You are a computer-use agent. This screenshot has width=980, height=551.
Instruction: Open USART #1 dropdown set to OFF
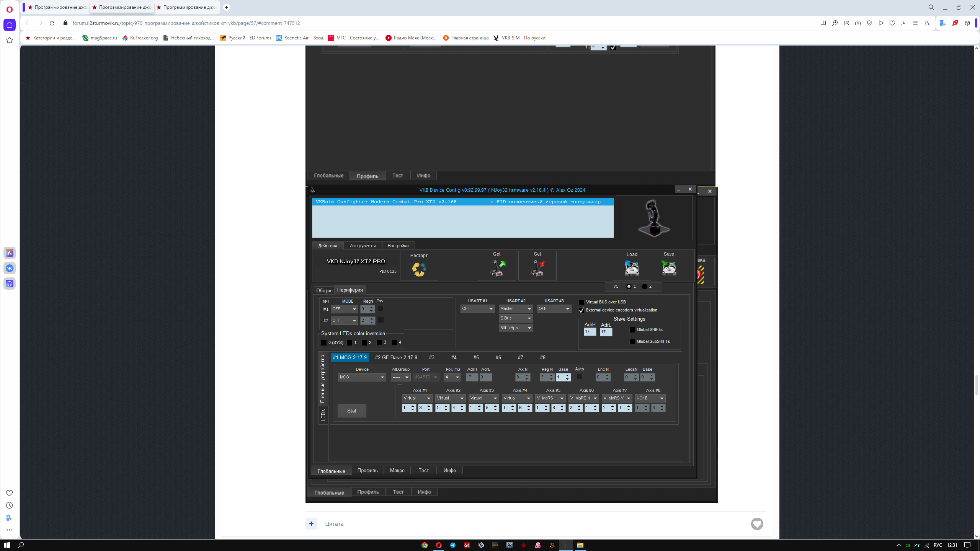point(477,308)
